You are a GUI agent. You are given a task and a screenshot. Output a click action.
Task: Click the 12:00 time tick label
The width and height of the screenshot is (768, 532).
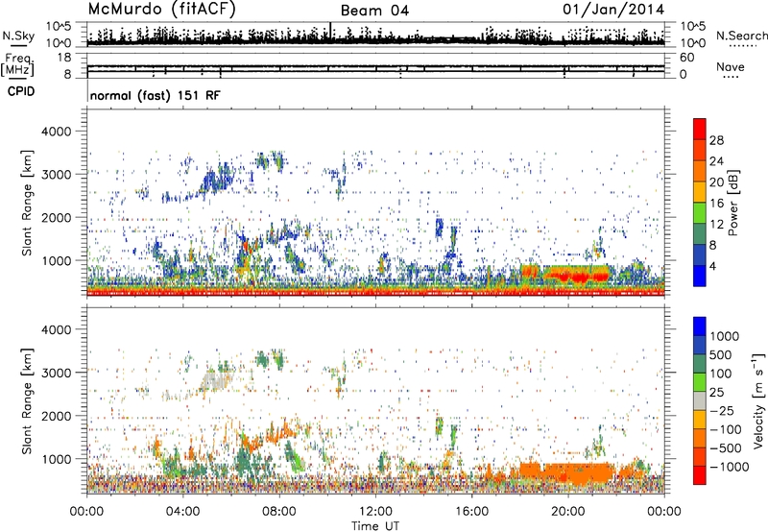pos(375,512)
